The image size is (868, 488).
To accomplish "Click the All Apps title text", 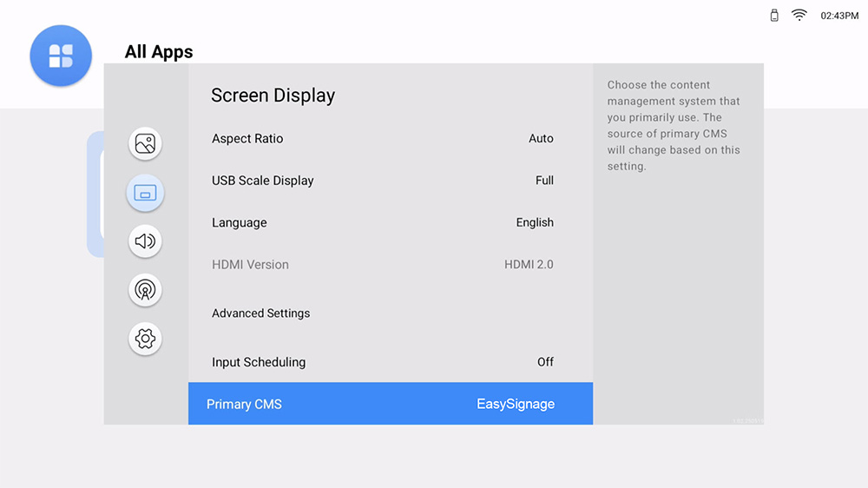I will tap(159, 52).
